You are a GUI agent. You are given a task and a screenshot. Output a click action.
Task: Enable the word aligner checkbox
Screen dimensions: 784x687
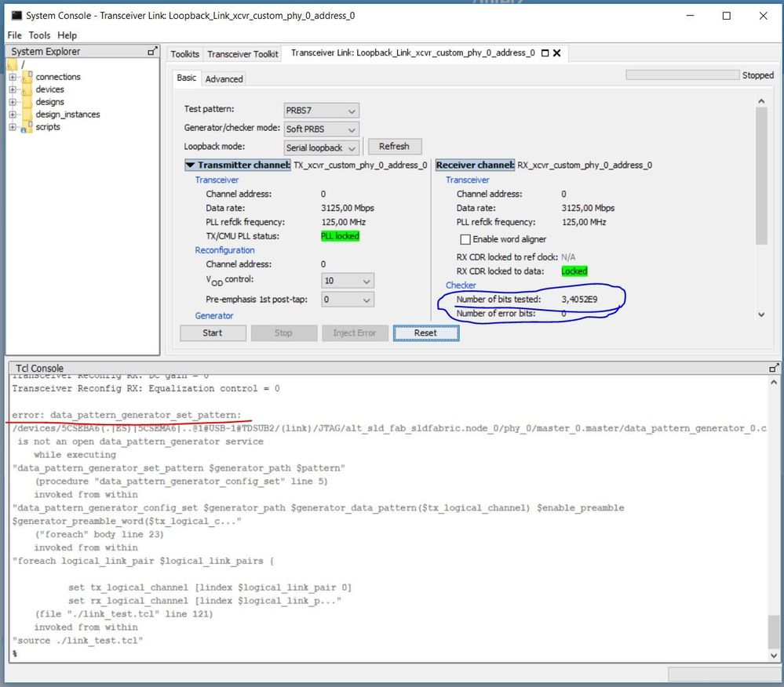pos(465,239)
